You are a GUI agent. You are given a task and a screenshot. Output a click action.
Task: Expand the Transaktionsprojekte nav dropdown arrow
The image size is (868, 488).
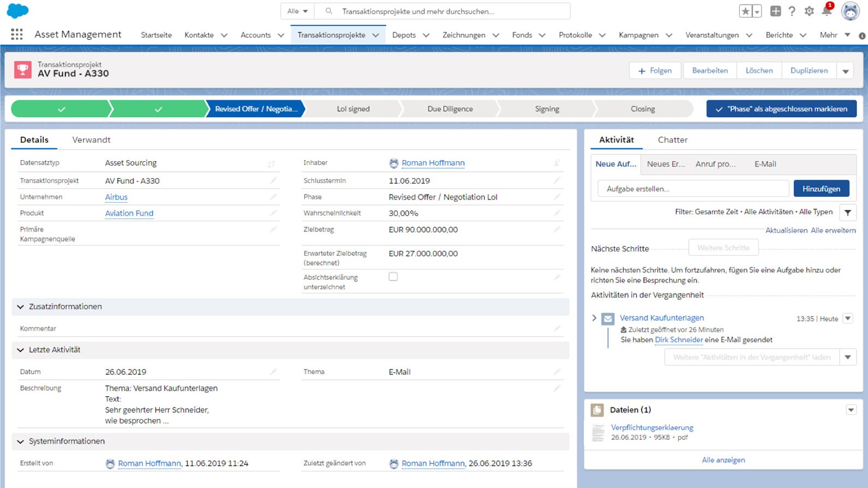pos(376,35)
